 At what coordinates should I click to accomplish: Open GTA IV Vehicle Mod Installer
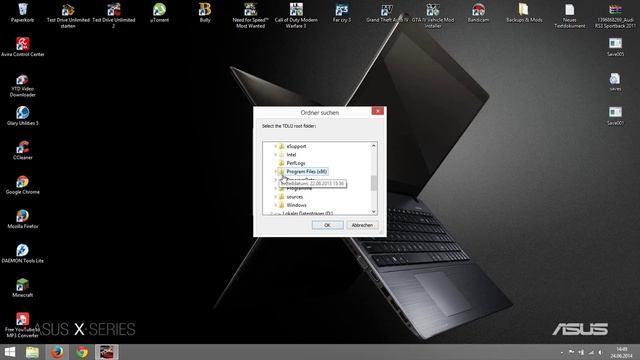433,16
